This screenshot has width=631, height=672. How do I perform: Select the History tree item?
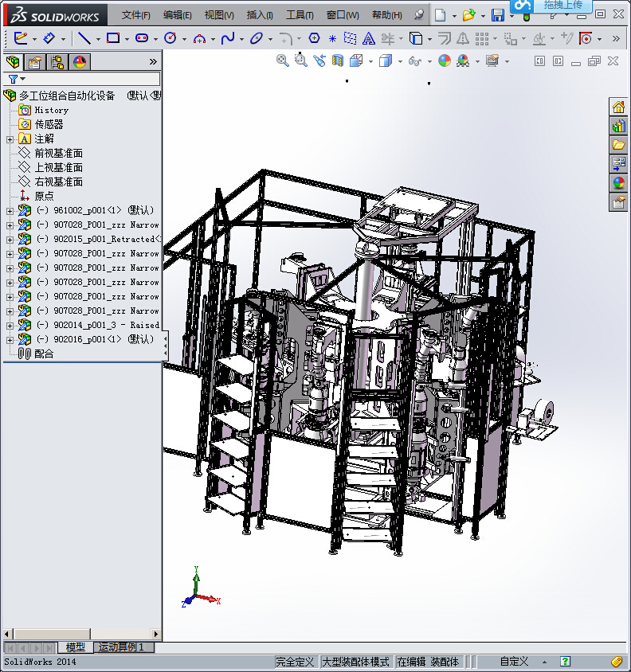click(52, 110)
